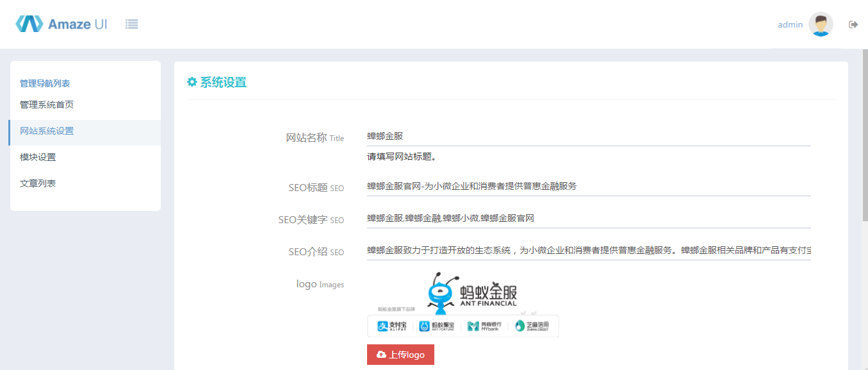Click the system settings gear icon

tap(192, 82)
